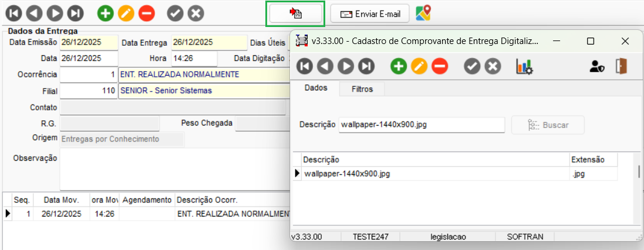
Task: Click the Filial code field with 110
Action: 89,91
